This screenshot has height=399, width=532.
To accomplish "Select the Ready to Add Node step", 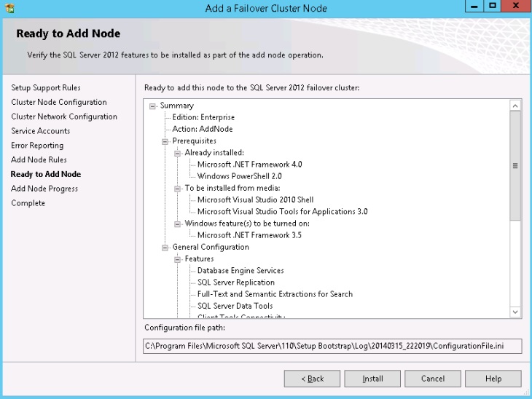I will [46, 174].
